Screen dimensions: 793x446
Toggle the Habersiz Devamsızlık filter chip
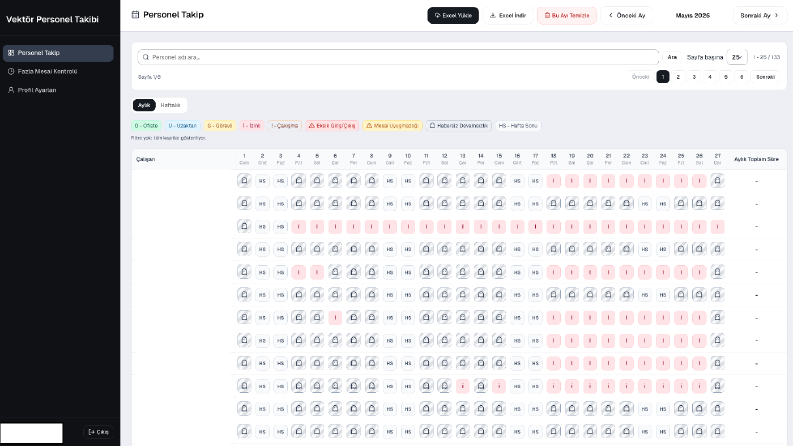coord(459,125)
